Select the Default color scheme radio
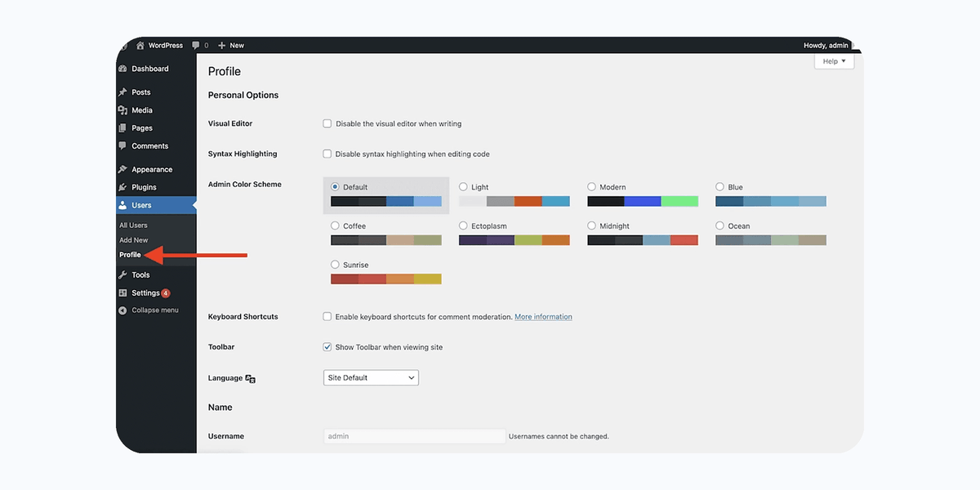 pos(335,187)
